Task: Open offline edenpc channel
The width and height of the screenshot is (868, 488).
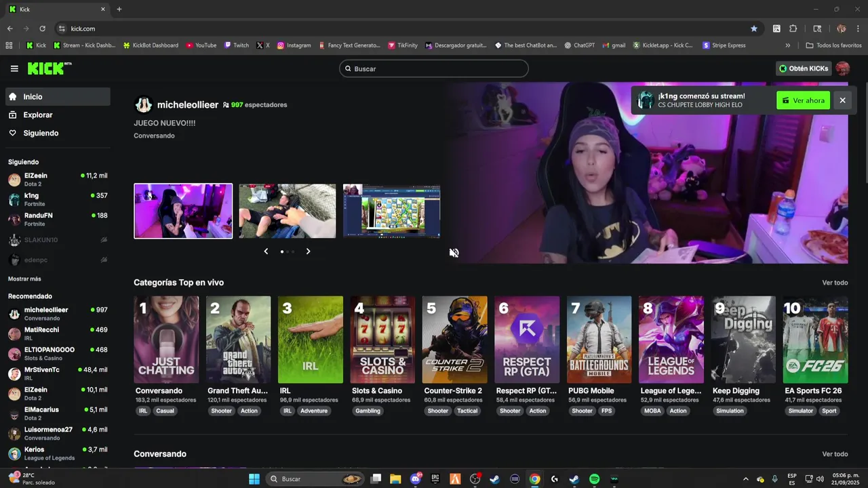Action: click(x=58, y=260)
